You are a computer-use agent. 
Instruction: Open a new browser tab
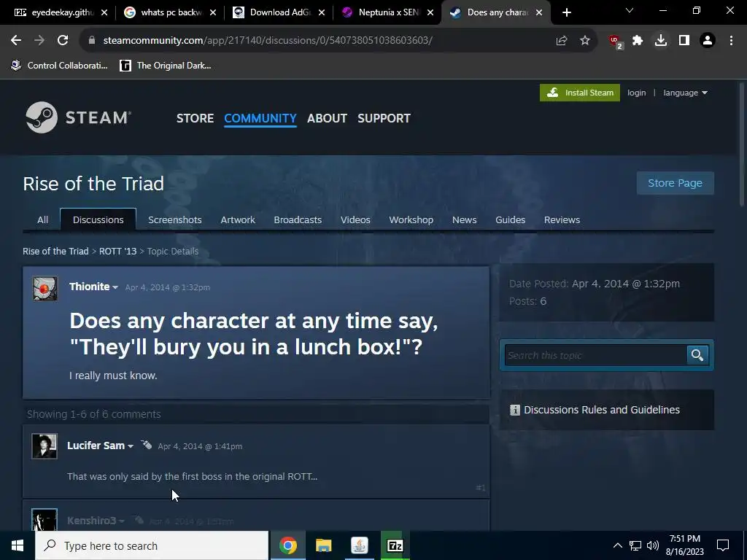point(566,12)
